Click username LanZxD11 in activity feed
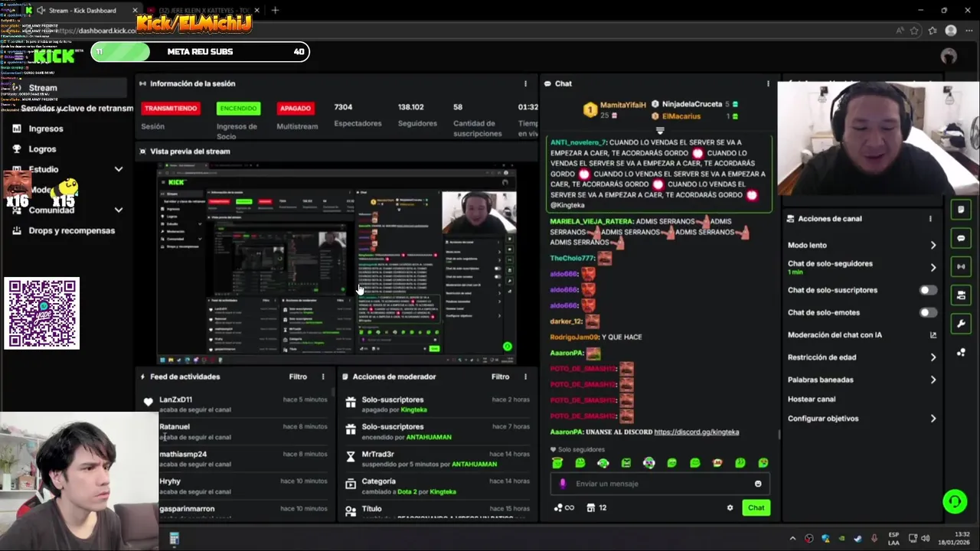 coord(175,399)
